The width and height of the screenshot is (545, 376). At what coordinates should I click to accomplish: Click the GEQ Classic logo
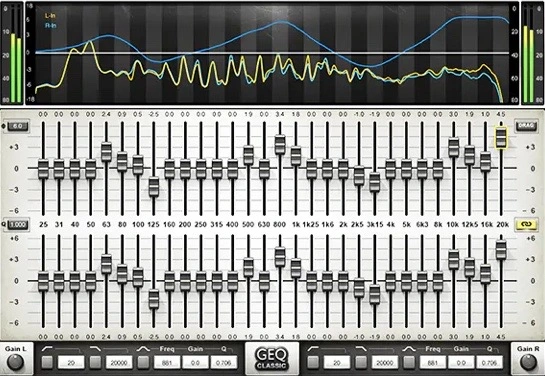coord(272,359)
